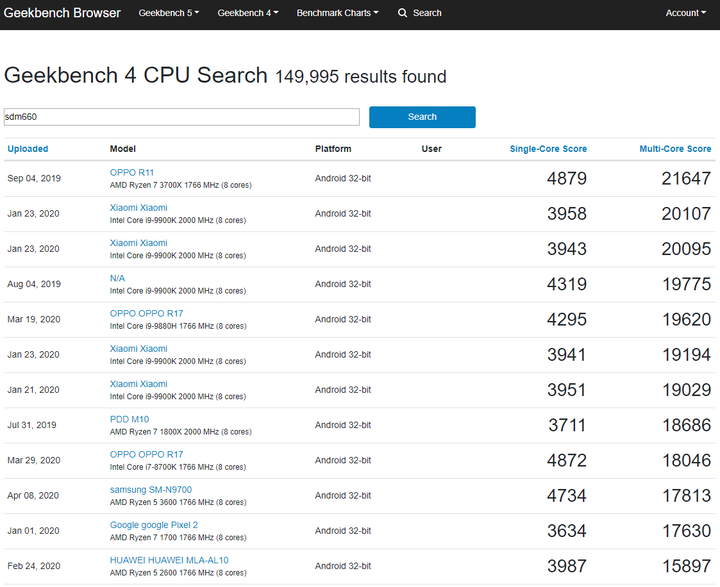Image resolution: width=720 pixels, height=587 pixels.
Task: Sort by Multi-Core Score column
Action: click(x=675, y=149)
